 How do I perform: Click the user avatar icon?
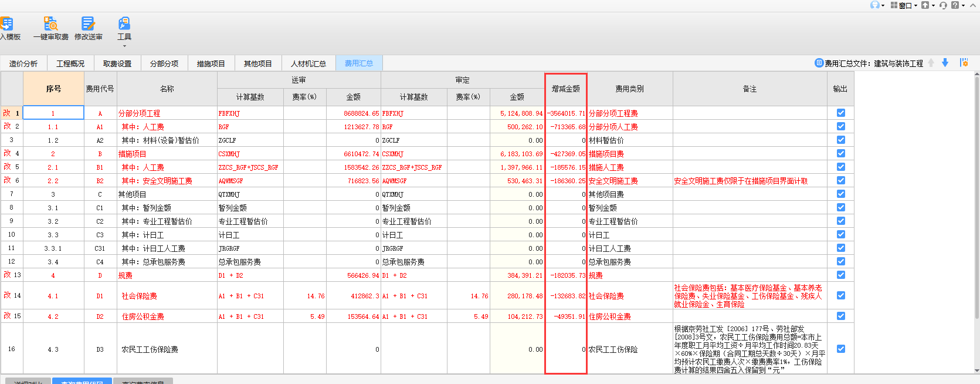[875, 5]
